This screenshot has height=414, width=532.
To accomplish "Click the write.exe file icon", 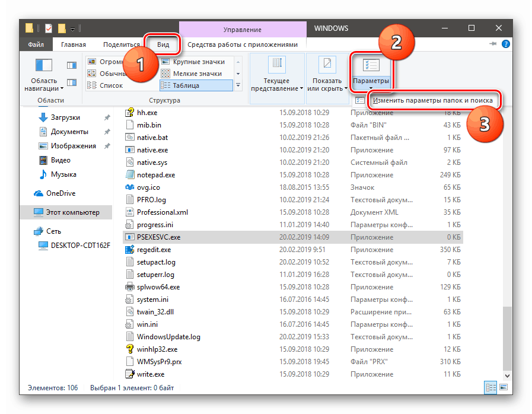I will pos(130,374).
